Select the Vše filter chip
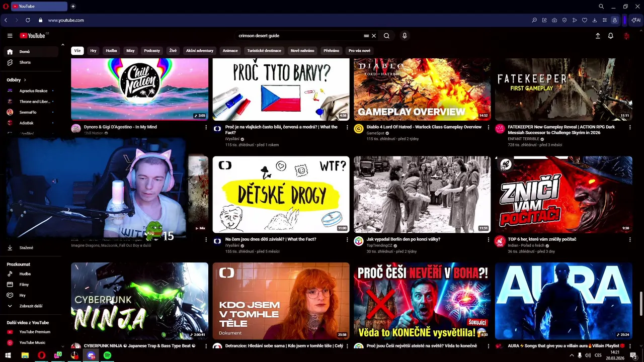This screenshot has width=644, height=362. pyautogui.click(x=77, y=51)
